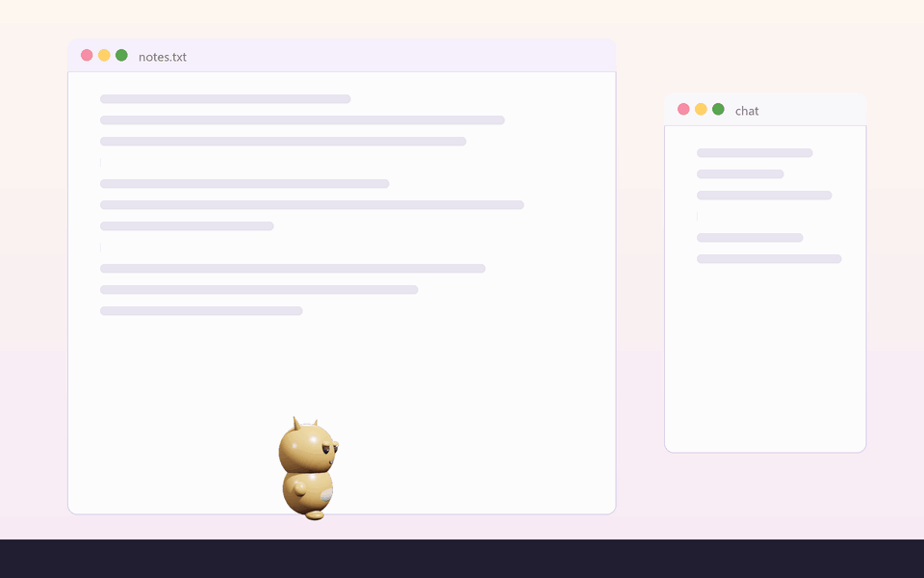Image resolution: width=924 pixels, height=578 pixels.
Task: Click the last text line in notes.txt
Action: tap(201, 311)
